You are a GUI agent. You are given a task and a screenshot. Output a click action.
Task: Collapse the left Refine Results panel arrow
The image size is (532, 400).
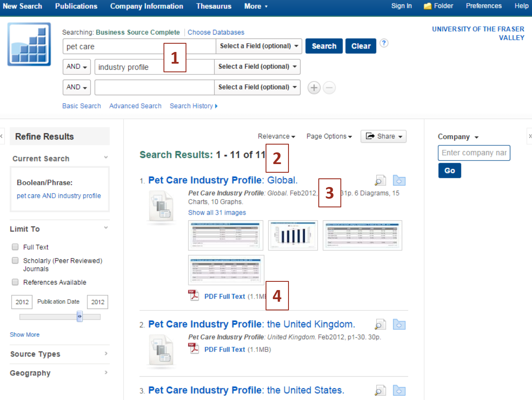[x=2, y=136]
